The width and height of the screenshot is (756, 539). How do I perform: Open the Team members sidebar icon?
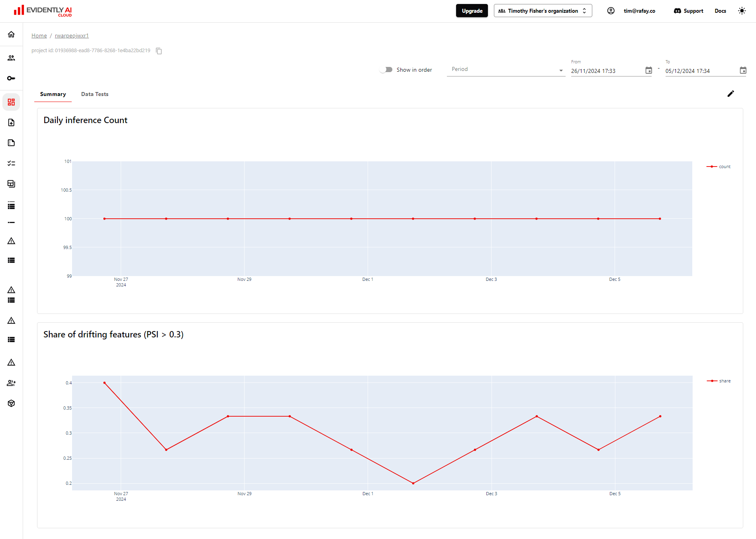click(11, 58)
